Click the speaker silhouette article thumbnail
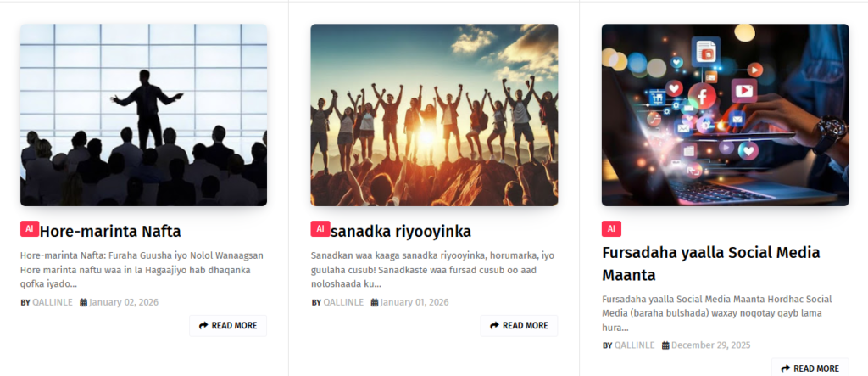The width and height of the screenshot is (868, 376). click(x=144, y=115)
